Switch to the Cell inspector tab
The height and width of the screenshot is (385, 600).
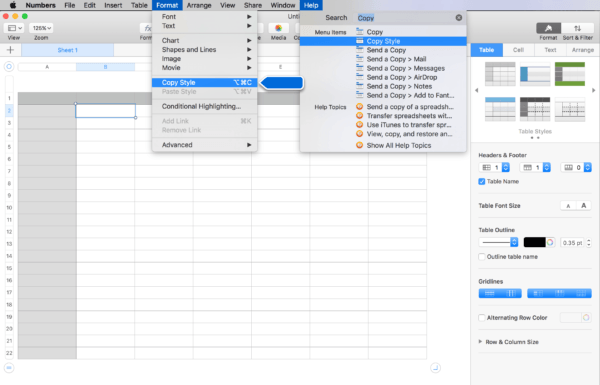518,50
